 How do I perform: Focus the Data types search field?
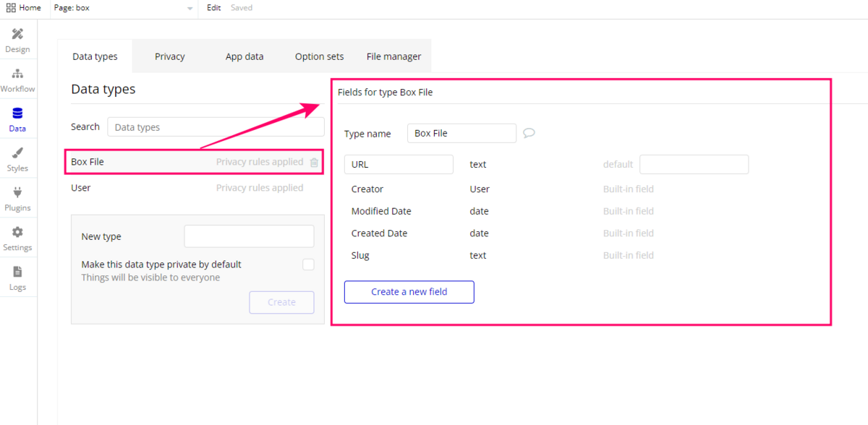216,127
